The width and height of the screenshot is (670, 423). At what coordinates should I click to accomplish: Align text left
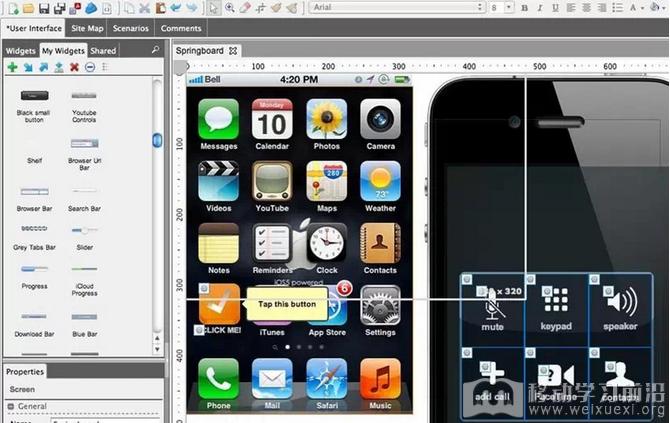tap(571, 8)
